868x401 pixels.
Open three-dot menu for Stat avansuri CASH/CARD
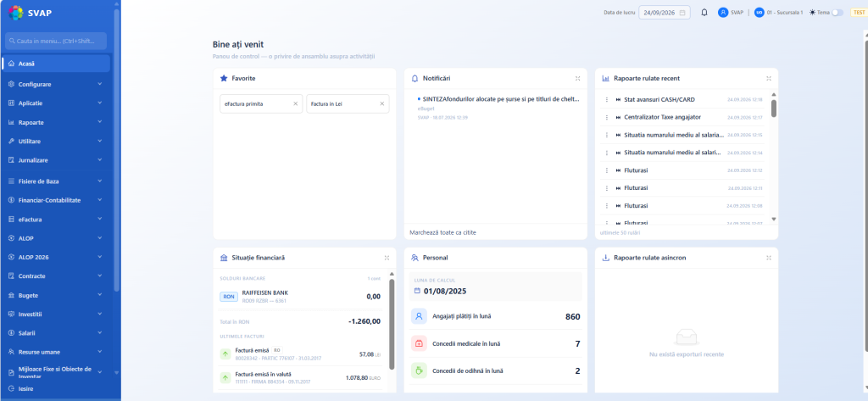point(607,100)
